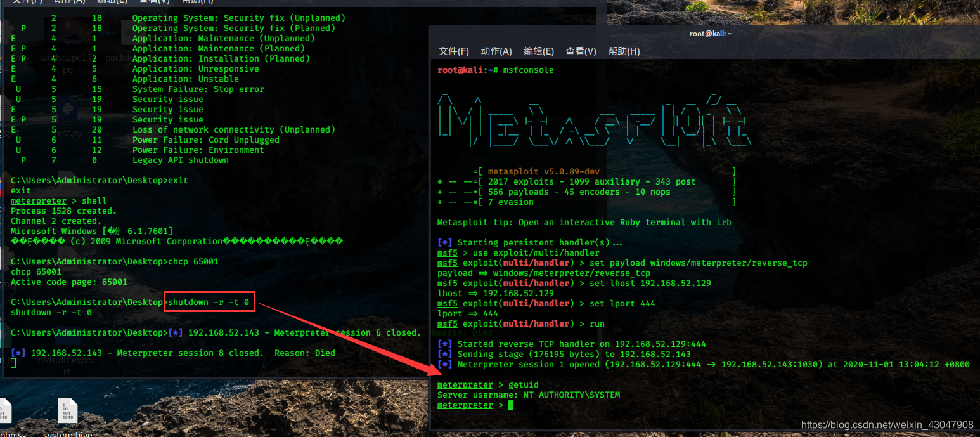Click 'Loss of network connectivity (Unplanned)' row
Image resolution: width=980 pixels, height=437 pixels.
click(x=173, y=129)
